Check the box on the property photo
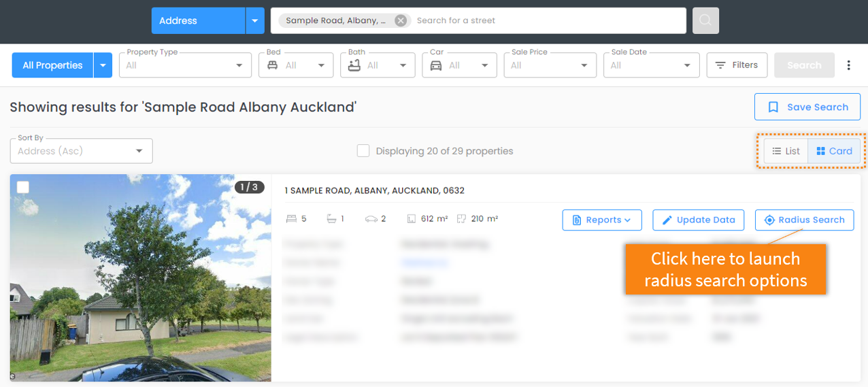This screenshot has width=868, height=387. click(23, 187)
